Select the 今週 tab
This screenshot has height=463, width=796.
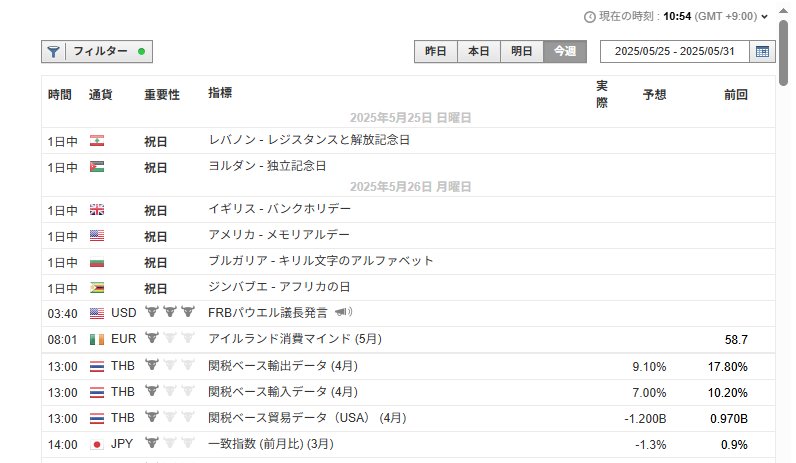565,52
